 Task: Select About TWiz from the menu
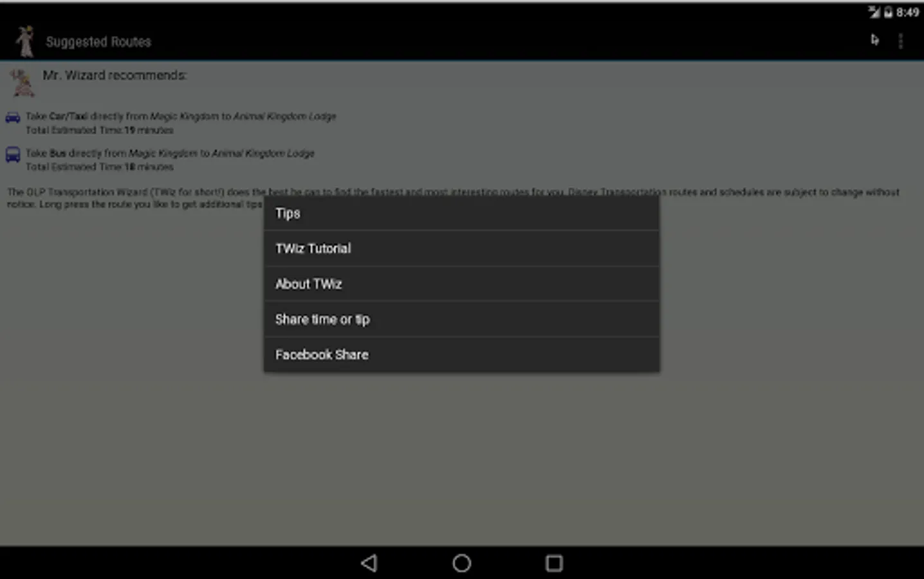(x=461, y=284)
